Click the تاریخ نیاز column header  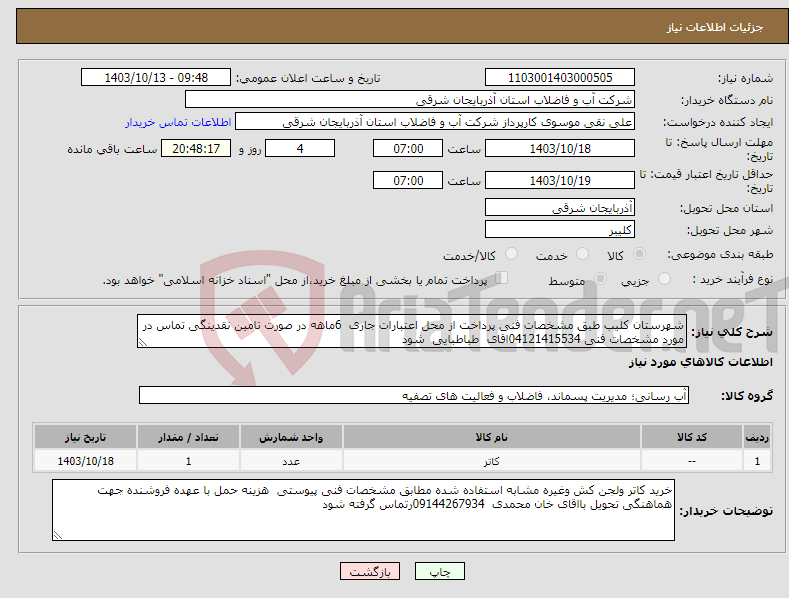[86, 437]
